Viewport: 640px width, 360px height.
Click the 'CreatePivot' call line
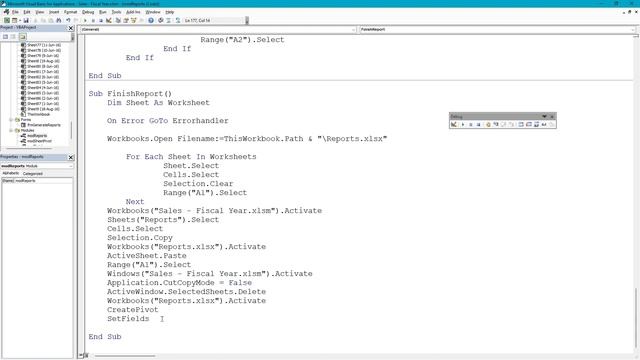[133, 310]
